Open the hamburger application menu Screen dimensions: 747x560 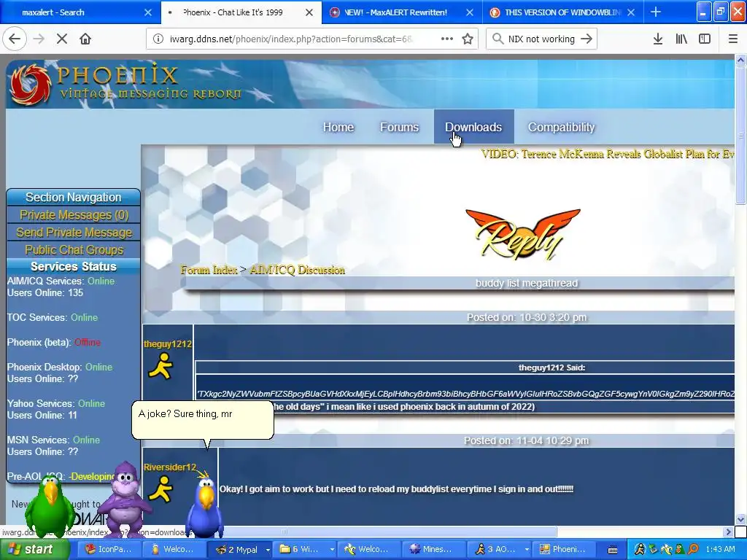tap(733, 39)
